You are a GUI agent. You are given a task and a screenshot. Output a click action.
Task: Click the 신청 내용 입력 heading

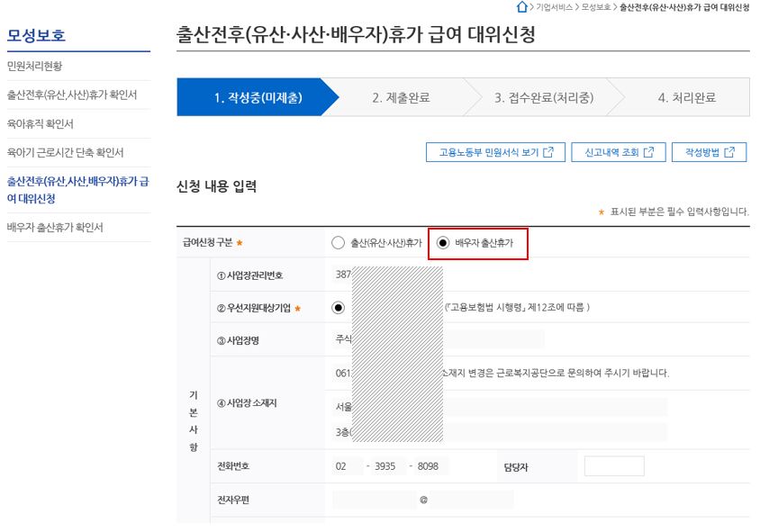pyautogui.click(x=217, y=186)
